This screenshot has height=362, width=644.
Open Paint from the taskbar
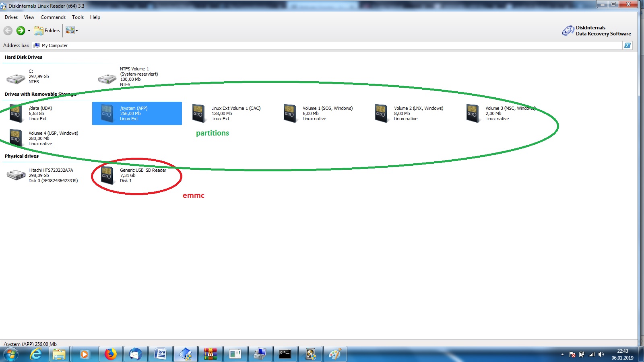click(x=335, y=354)
